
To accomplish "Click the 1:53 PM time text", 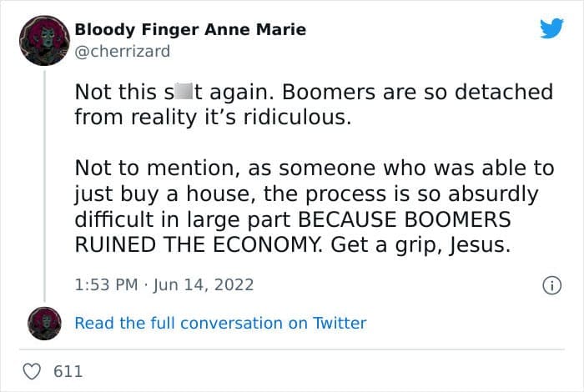I will [107, 285].
